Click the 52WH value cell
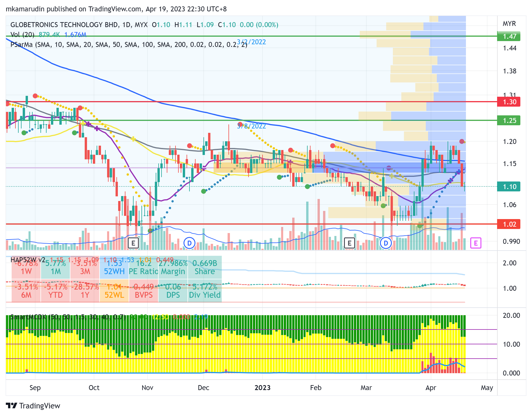The image size is (532, 416). (114, 267)
